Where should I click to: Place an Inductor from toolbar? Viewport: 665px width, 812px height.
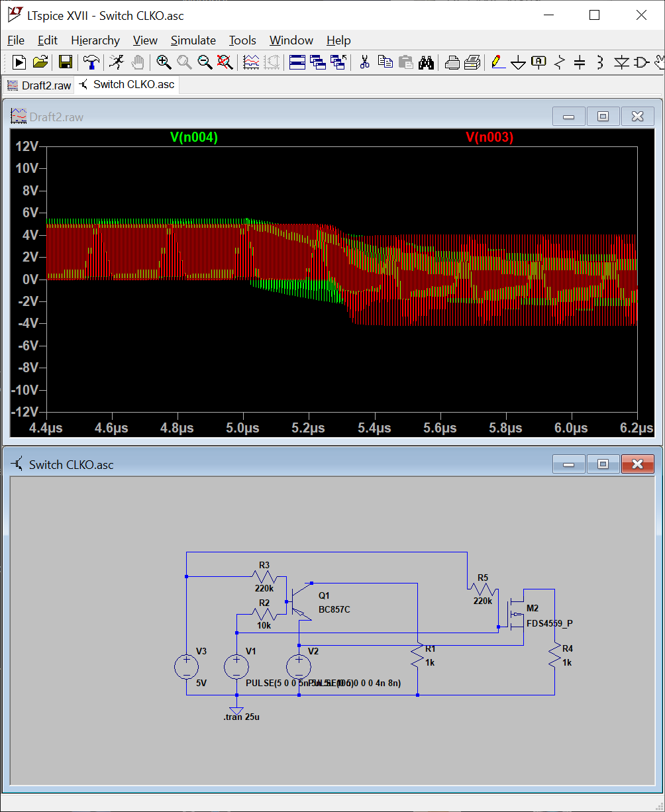(x=600, y=62)
